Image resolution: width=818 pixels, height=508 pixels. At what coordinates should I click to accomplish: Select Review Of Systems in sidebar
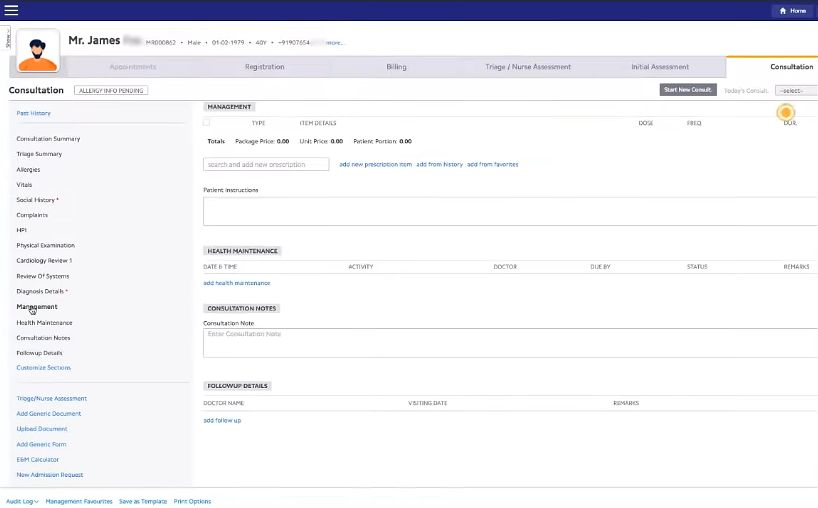43,276
